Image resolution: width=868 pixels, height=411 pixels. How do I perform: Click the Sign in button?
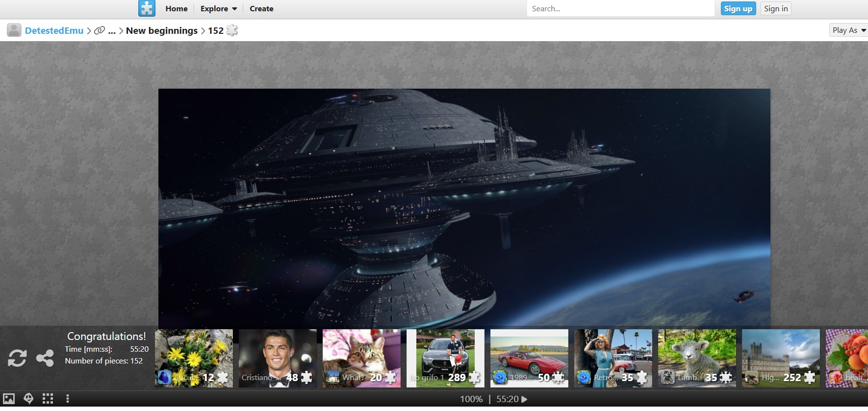pyautogui.click(x=776, y=8)
